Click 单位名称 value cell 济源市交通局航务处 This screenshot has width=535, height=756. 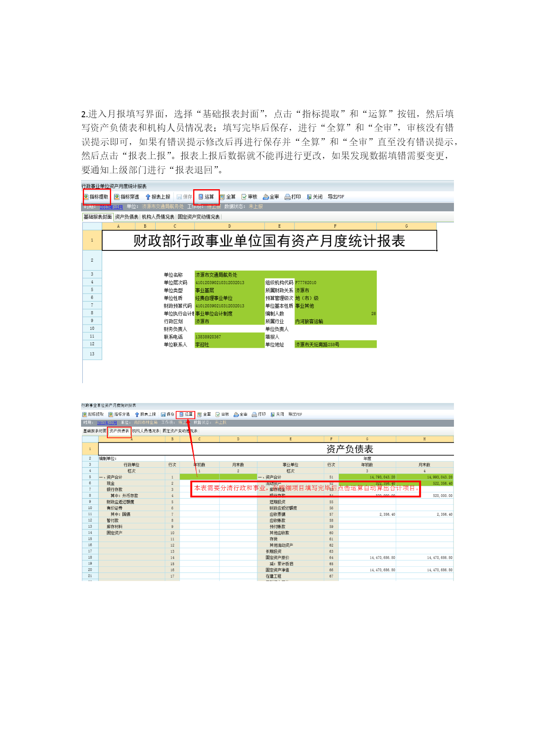point(285,275)
